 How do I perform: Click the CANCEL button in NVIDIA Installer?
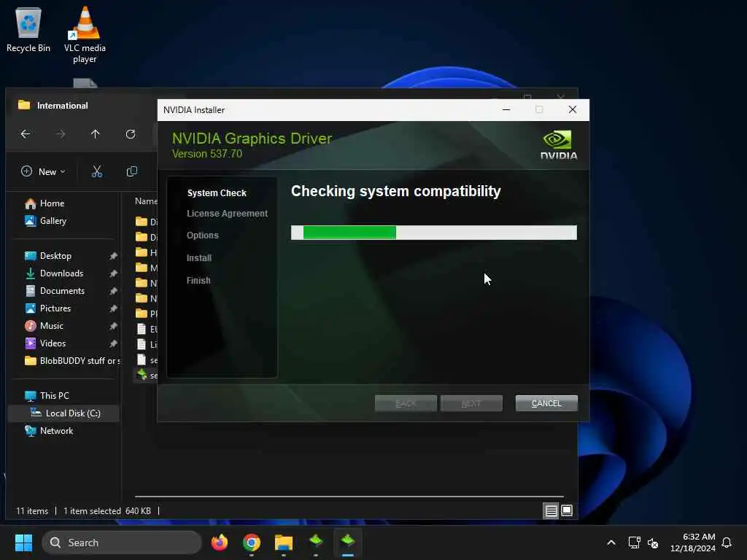tap(546, 403)
